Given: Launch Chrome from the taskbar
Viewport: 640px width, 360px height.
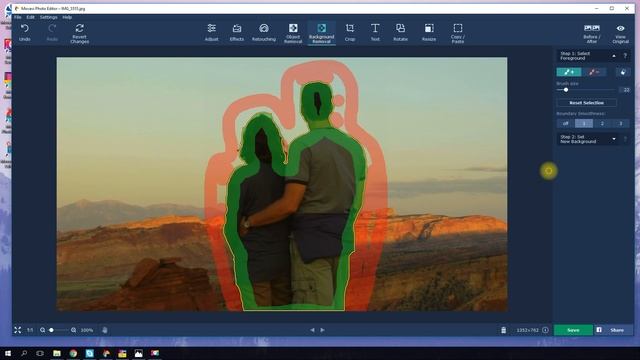Looking at the screenshot, I should 73,353.
